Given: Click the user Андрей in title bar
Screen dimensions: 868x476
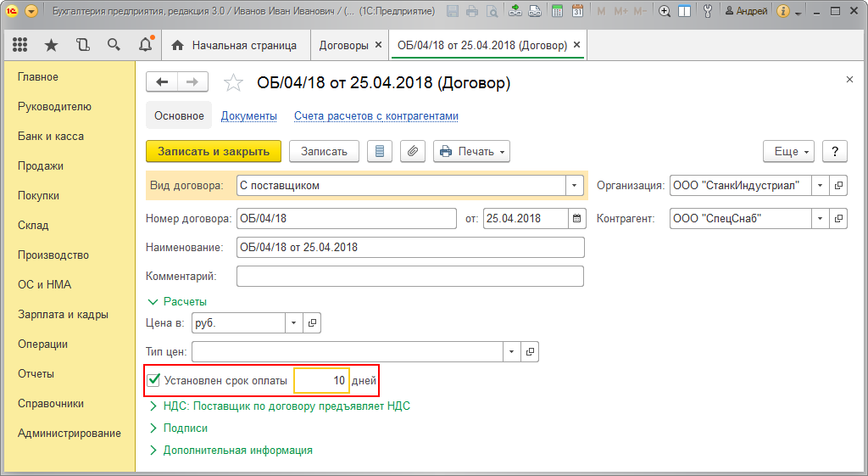Looking at the screenshot, I should pyautogui.click(x=746, y=11).
